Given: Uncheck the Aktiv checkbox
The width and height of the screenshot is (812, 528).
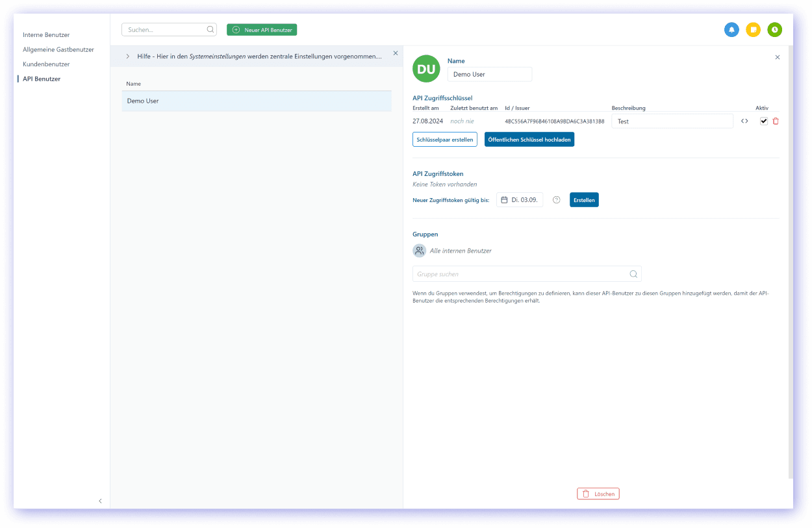Looking at the screenshot, I should pos(764,121).
